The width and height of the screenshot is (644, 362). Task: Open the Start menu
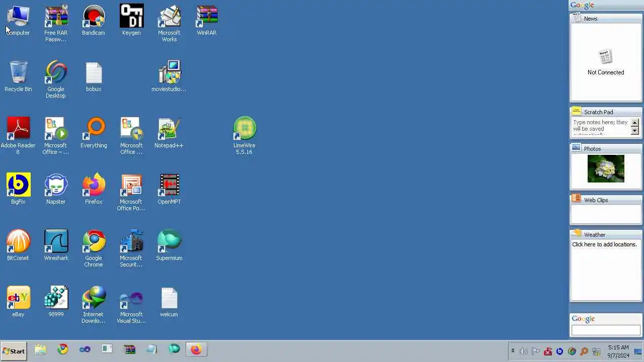pos(14,351)
